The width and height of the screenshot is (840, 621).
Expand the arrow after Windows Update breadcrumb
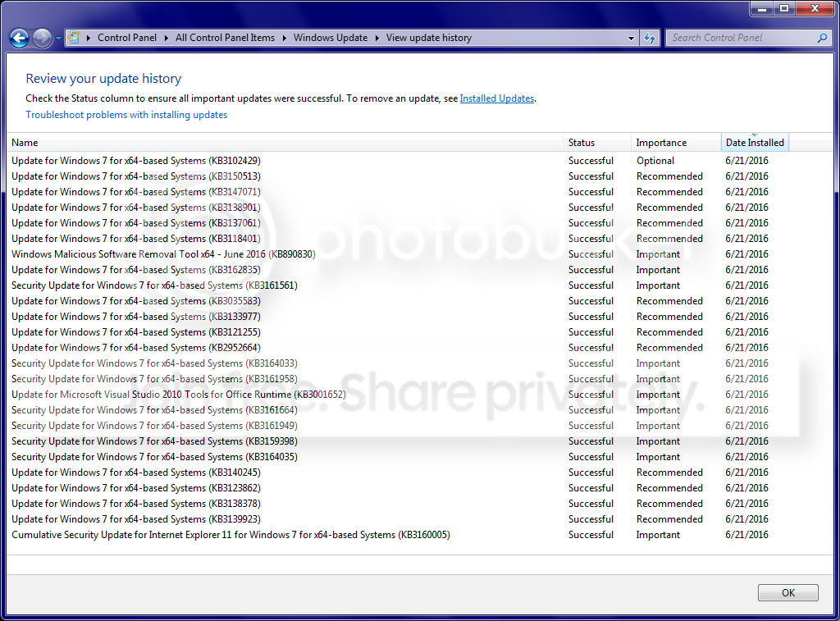(377, 38)
